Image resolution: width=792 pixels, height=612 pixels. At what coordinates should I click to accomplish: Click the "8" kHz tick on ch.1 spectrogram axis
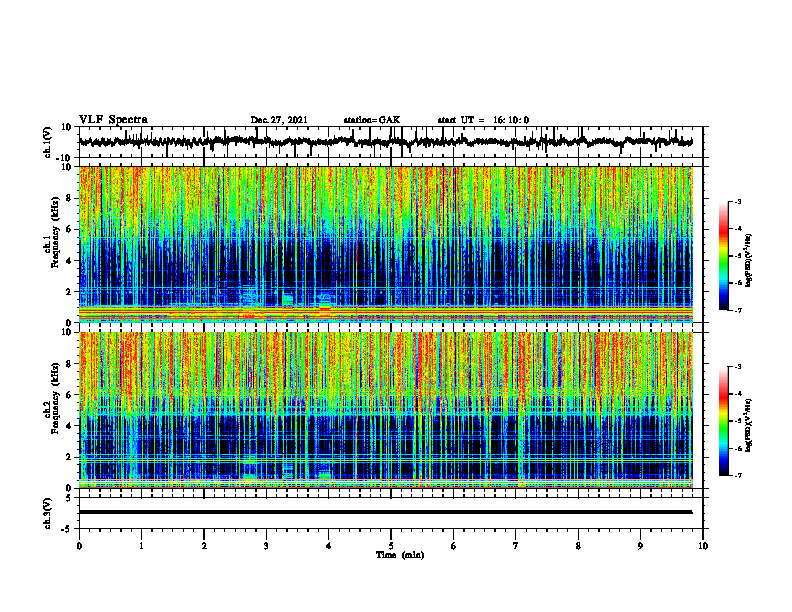[x=69, y=198]
